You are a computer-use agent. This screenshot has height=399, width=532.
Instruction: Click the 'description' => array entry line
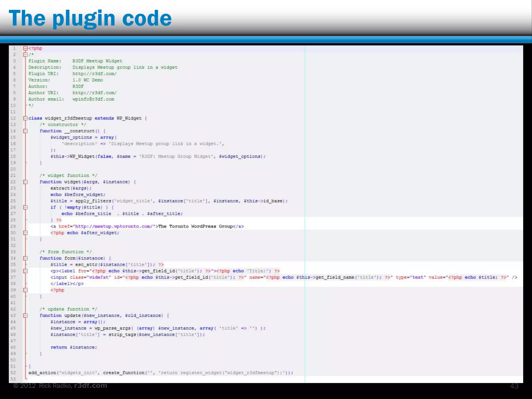[x=143, y=144]
